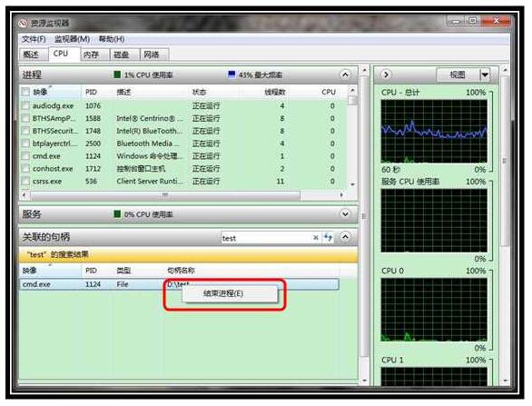Expand the 服务 section chevron
Image resolution: width=532 pixels, height=406 pixels.
coord(345,213)
